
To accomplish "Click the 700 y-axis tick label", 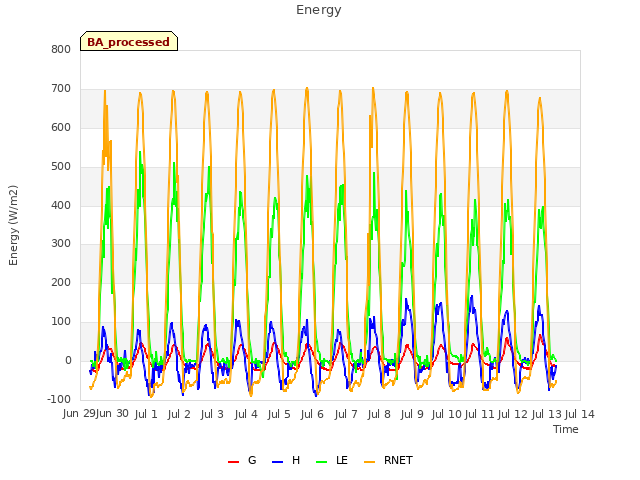I will [61, 88].
